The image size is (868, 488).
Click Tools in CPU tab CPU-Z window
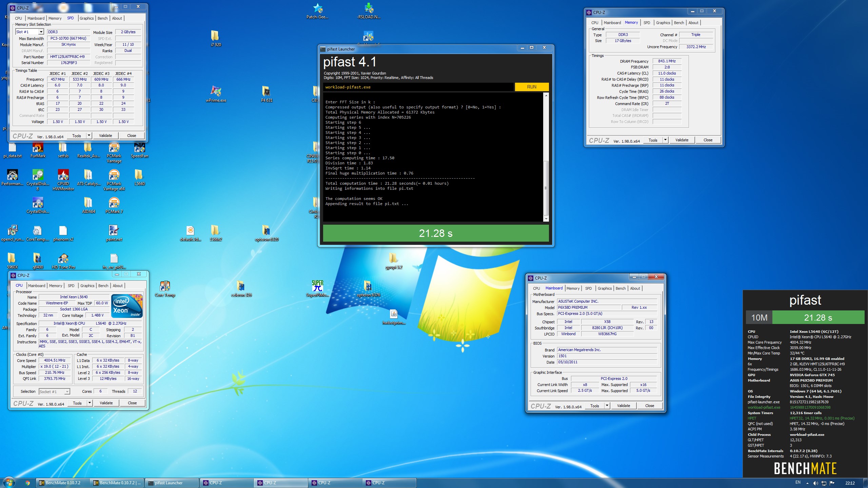tap(77, 403)
